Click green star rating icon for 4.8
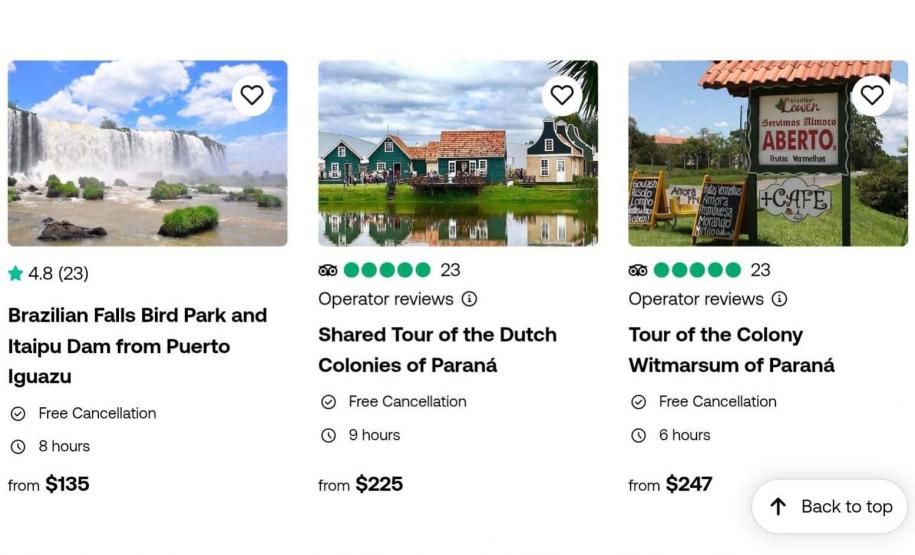This screenshot has height=555, width=915. pos(15,273)
